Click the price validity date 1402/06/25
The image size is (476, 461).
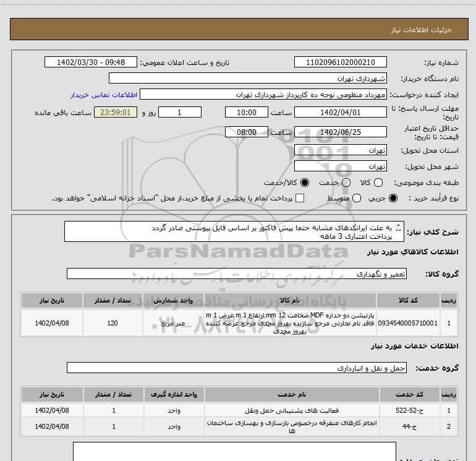pyautogui.click(x=340, y=132)
